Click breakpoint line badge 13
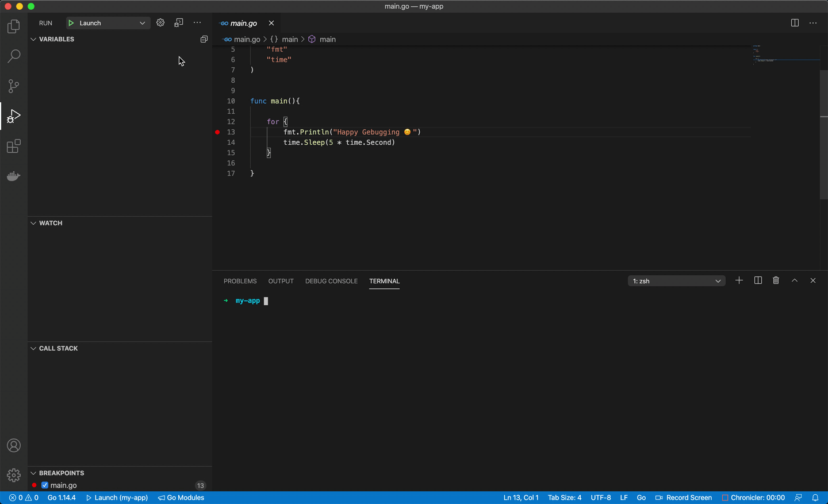 [200, 486]
